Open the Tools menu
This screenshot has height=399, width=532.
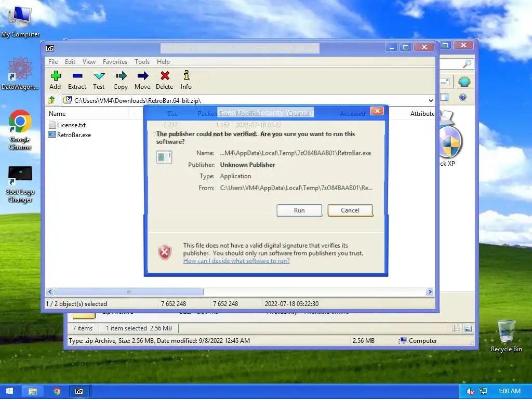coord(142,61)
